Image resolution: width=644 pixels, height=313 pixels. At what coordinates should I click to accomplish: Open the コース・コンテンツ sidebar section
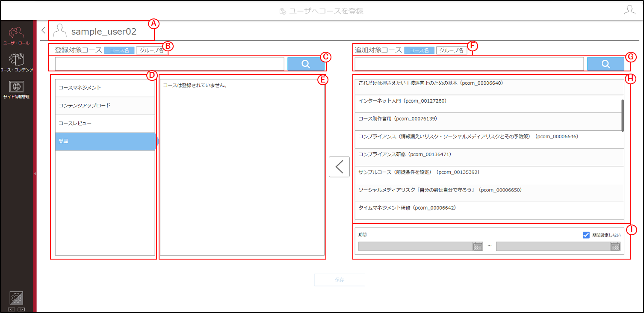(x=17, y=62)
